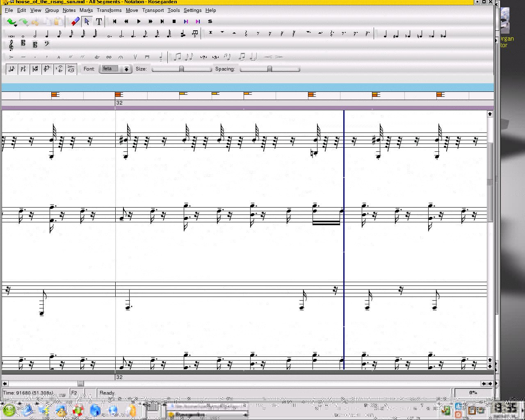The height and width of the screenshot is (420, 525).
Task: Open the Settings menu
Action: tap(192, 10)
